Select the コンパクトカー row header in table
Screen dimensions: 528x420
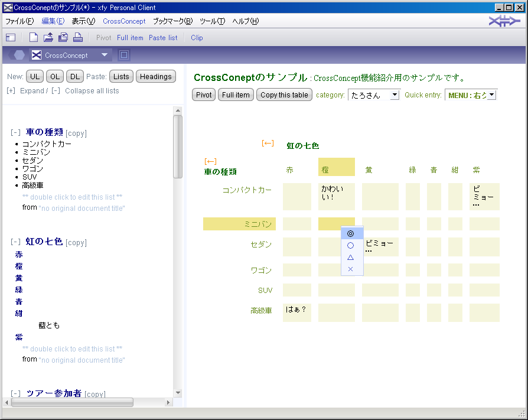pyautogui.click(x=247, y=190)
